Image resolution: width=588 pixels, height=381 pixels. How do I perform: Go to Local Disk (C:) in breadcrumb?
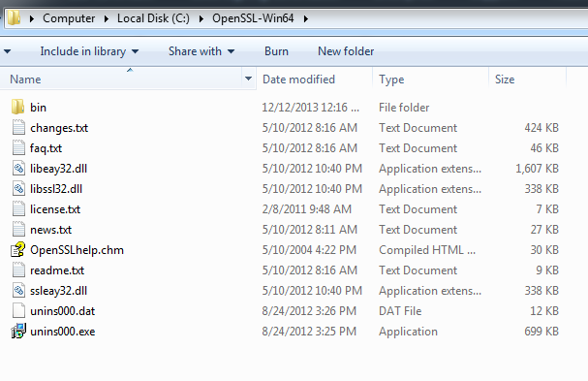tap(153, 18)
